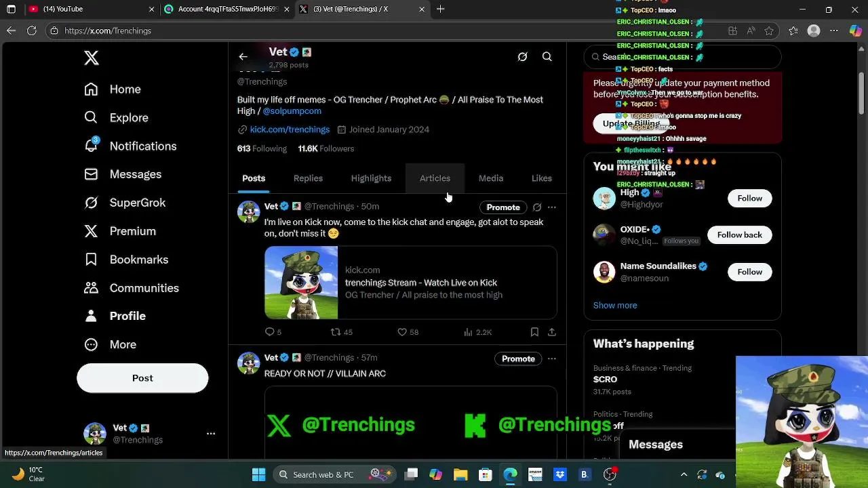Image resolution: width=868 pixels, height=488 pixels.
Task: Select the Posts tab
Action: point(254,178)
